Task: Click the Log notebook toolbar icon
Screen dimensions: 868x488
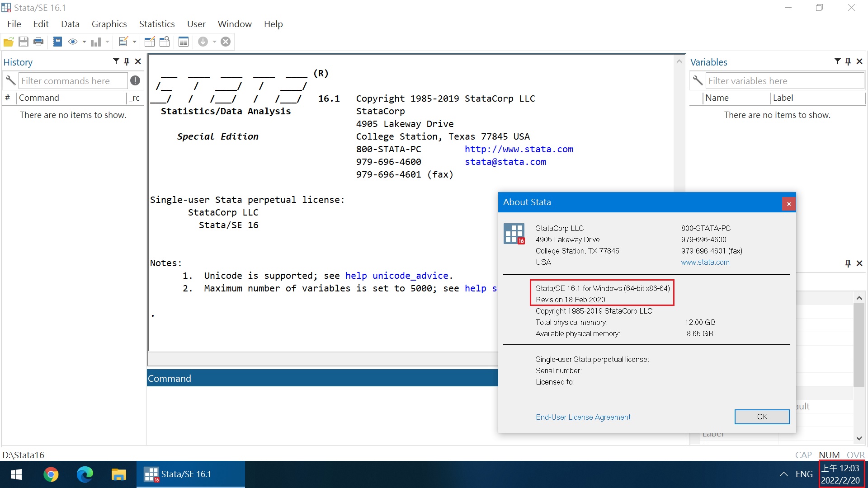Action: (57, 42)
